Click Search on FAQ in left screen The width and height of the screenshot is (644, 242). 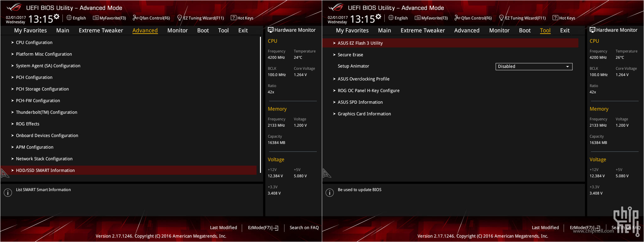304,228
